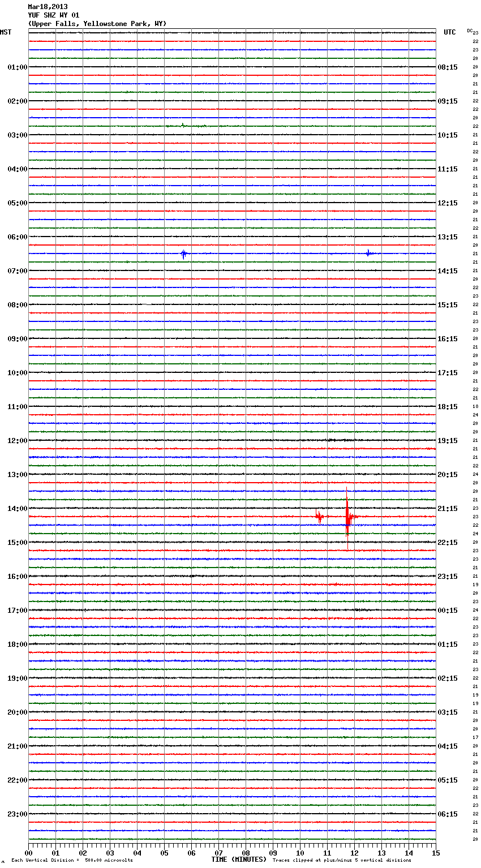Click the MST time label "03:00"

point(18,135)
